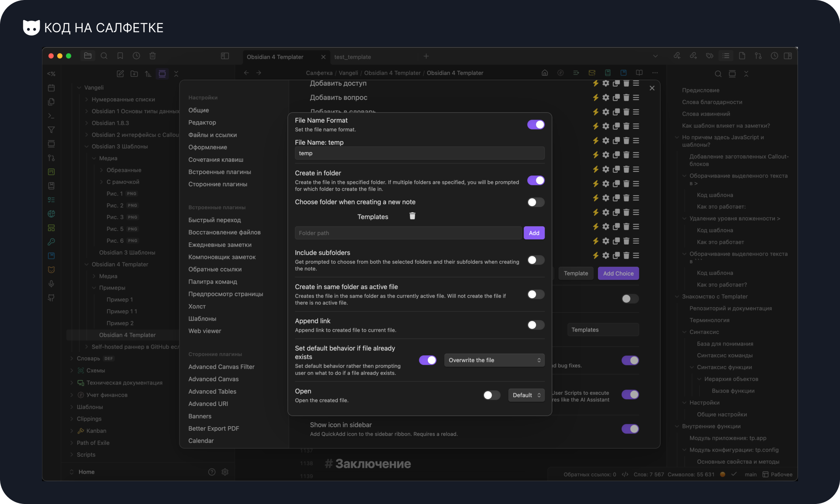Toggle the left sidebar panel icon
This screenshot has height=504, width=840.
(x=225, y=56)
